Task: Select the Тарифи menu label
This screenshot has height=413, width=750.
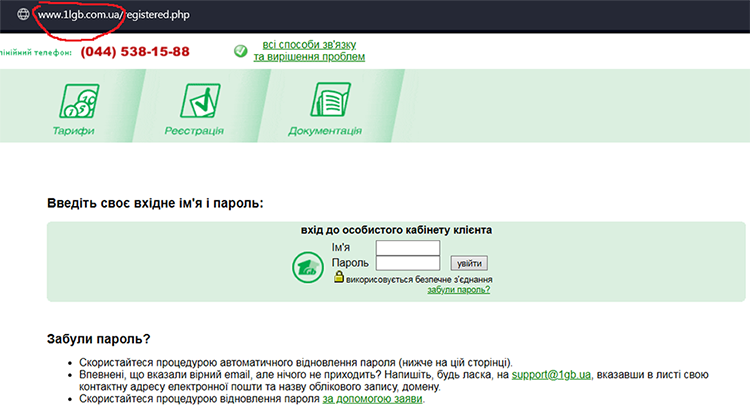Action: click(x=73, y=131)
